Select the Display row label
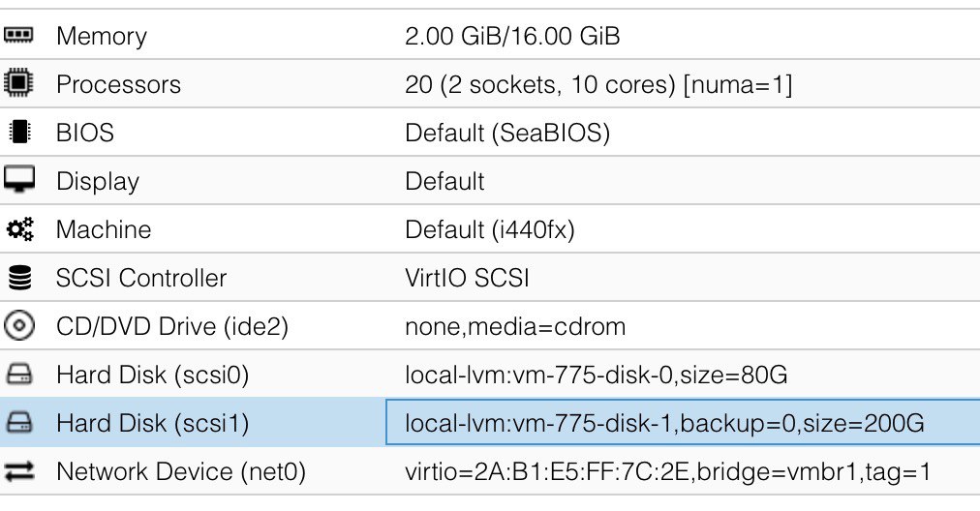This screenshot has height=511, width=980. click(x=98, y=181)
